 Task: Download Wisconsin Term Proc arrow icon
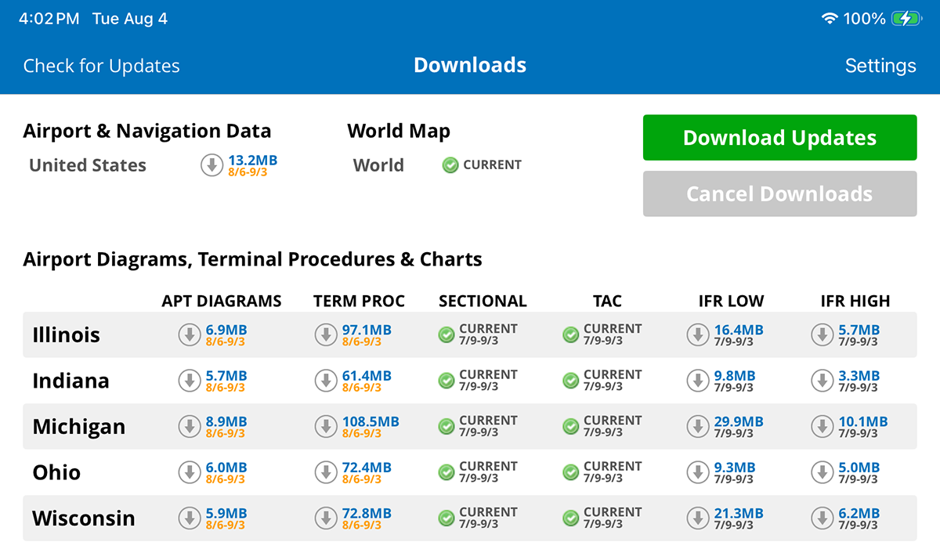(326, 518)
